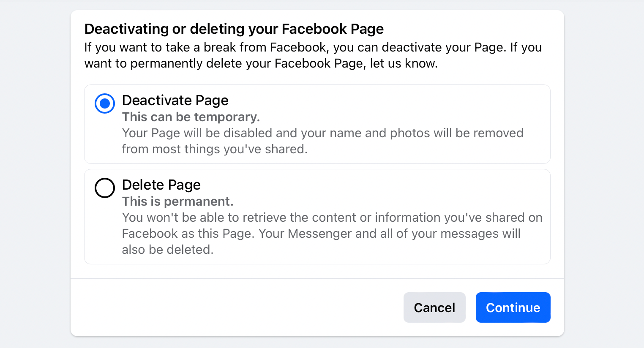Image resolution: width=644 pixels, height=348 pixels.
Task: Click the Deactivate Page option card
Action: [317, 124]
